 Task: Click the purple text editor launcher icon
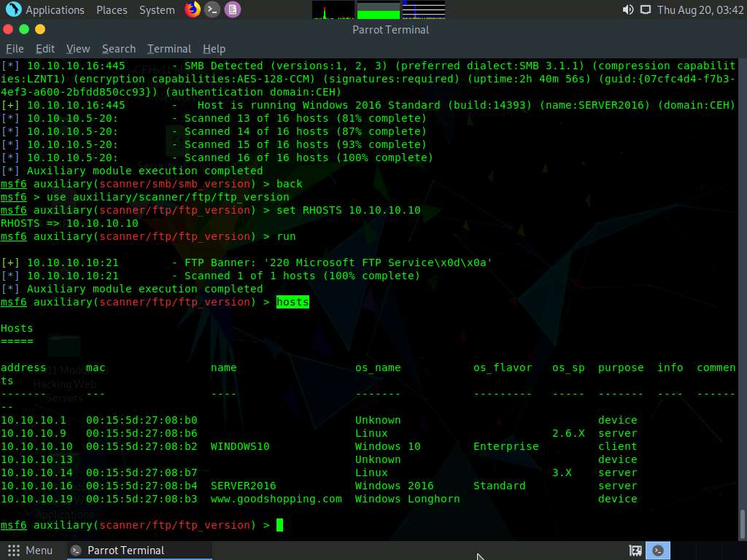[233, 9]
